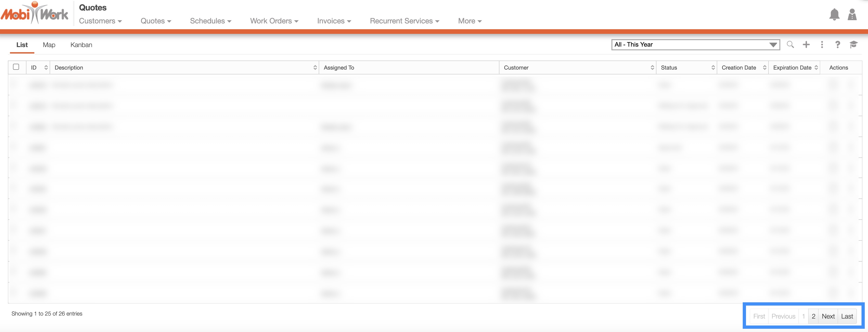
Task: Open the three-dot more options icon
Action: coord(822,45)
